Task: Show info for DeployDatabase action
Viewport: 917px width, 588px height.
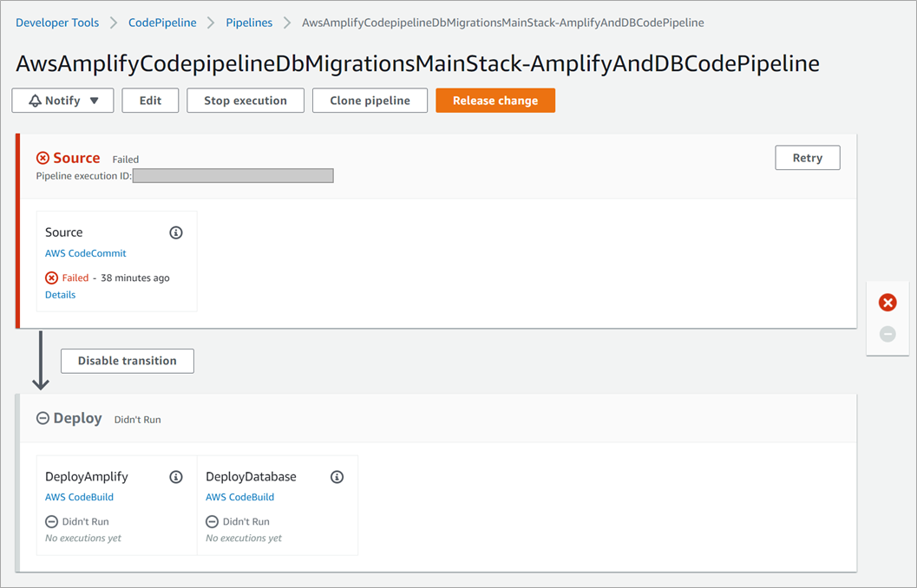Action: pyautogui.click(x=337, y=477)
